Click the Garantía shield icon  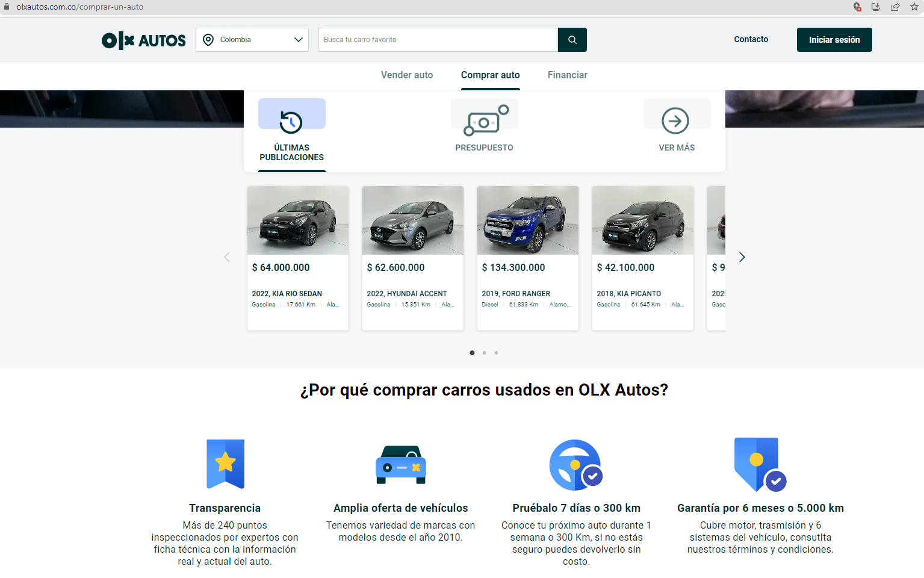click(757, 462)
